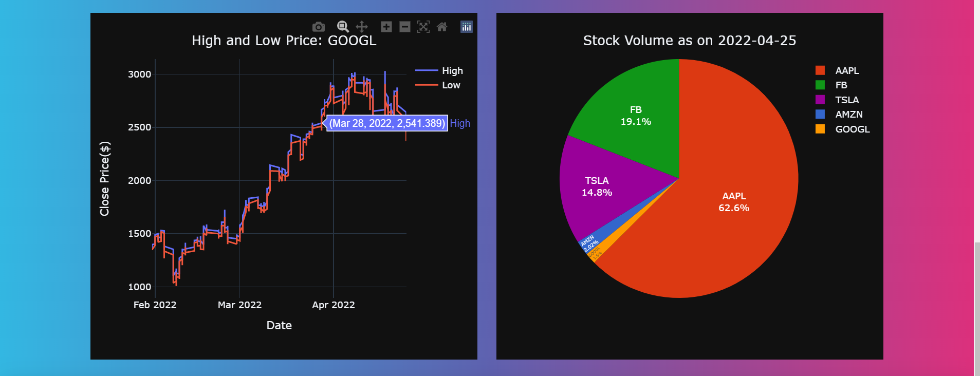This screenshot has width=980, height=376.
Task: Toggle the Low trace in the legend
Action: click(x=449, y=85)
